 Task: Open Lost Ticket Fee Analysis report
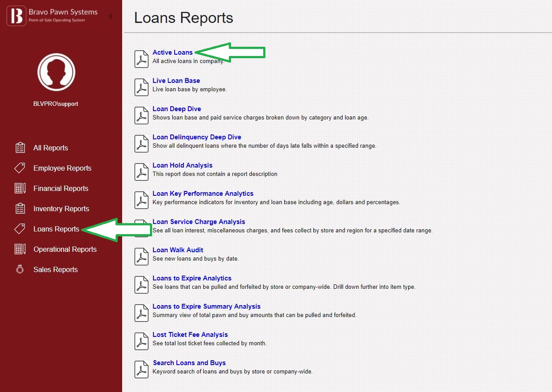tap(190, 335)
